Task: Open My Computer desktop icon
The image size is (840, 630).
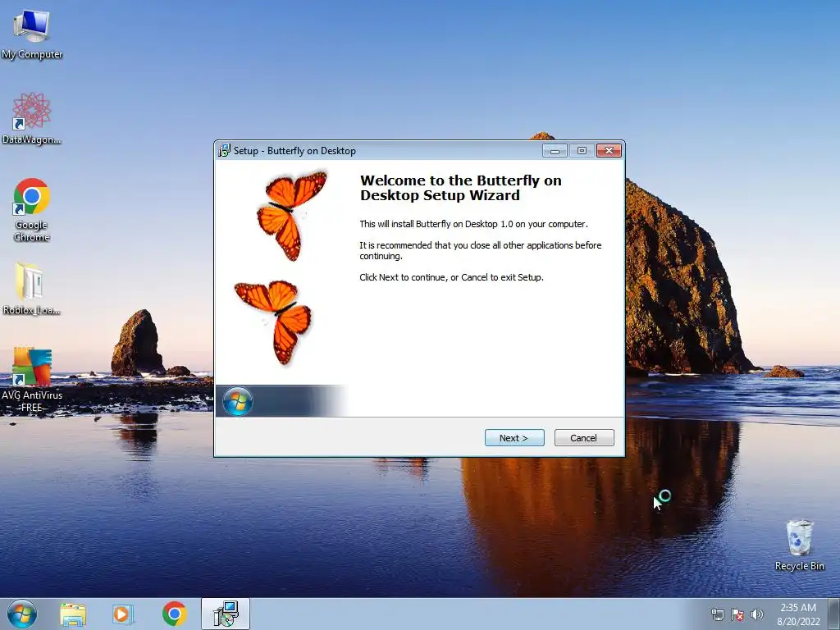Action: tap(32, 34)
